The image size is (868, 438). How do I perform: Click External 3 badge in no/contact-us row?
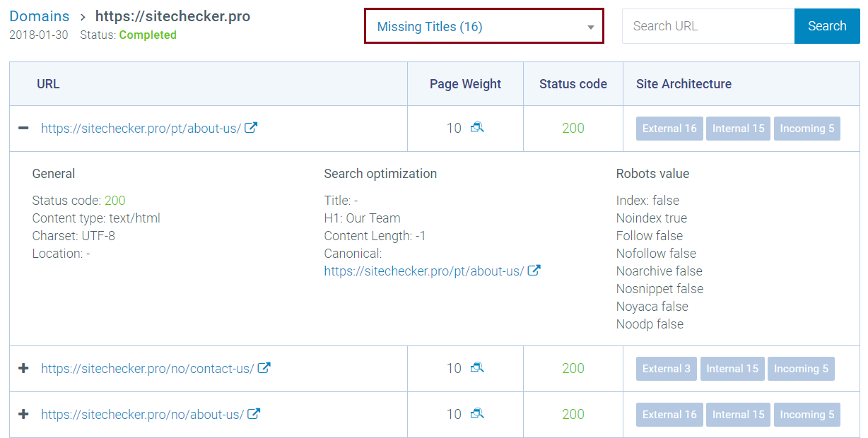(x=667, y=369)
